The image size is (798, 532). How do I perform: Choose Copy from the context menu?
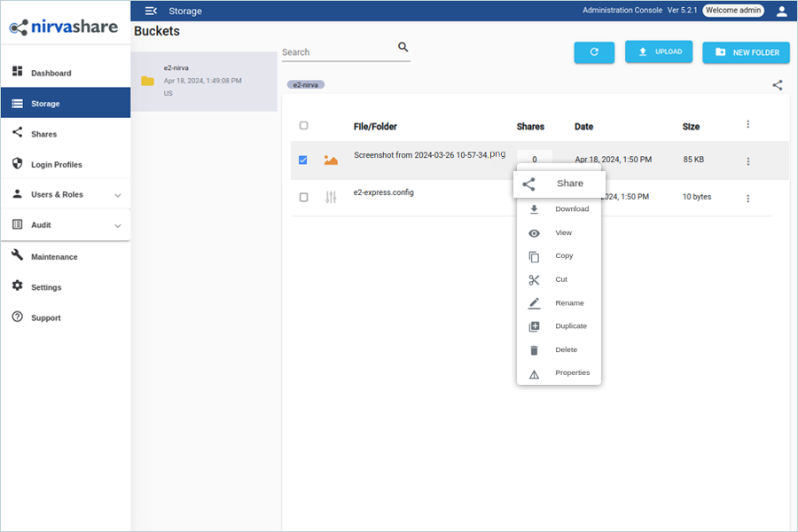559,256
